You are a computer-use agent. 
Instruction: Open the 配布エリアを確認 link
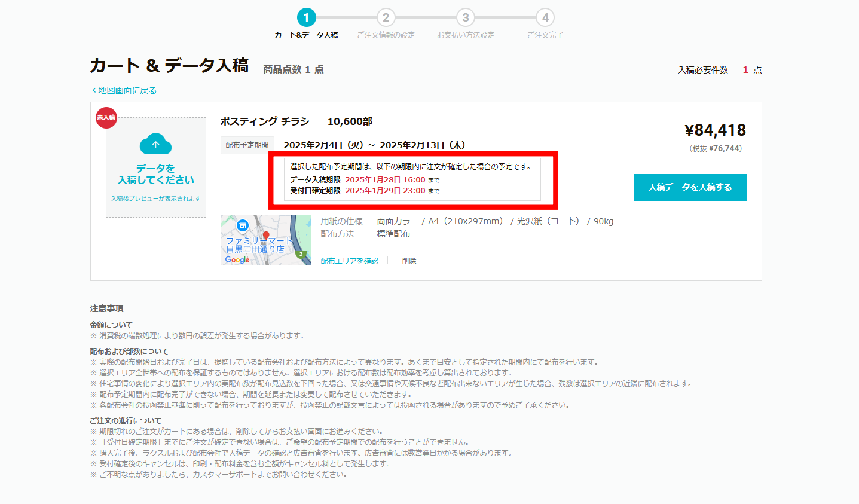(350, 260)
